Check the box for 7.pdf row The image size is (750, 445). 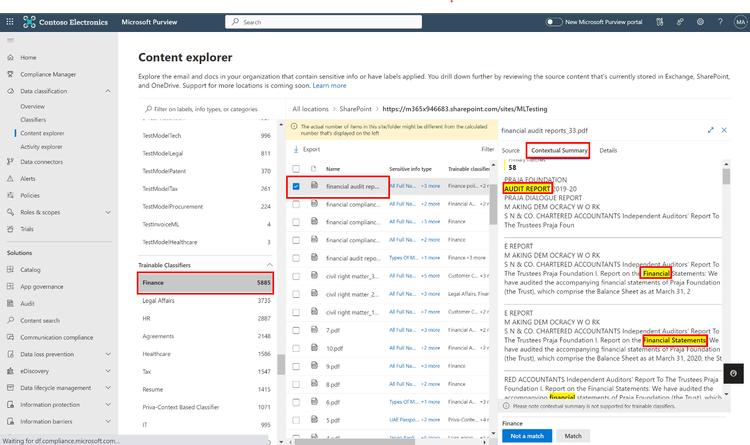(296, 329)
